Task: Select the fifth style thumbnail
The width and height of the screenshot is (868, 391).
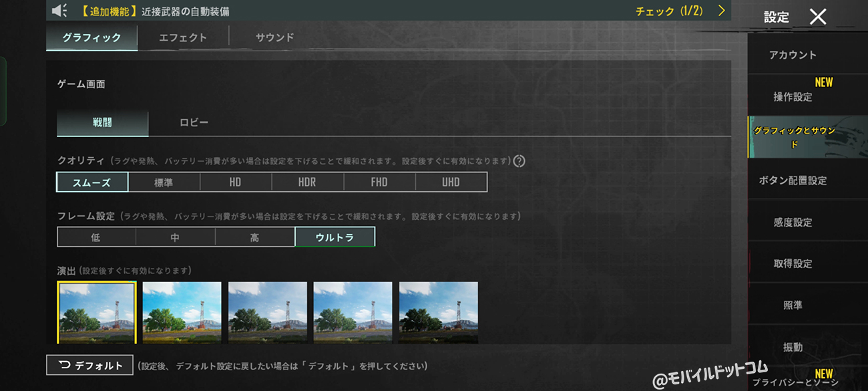Action: (x=439, y=312)
